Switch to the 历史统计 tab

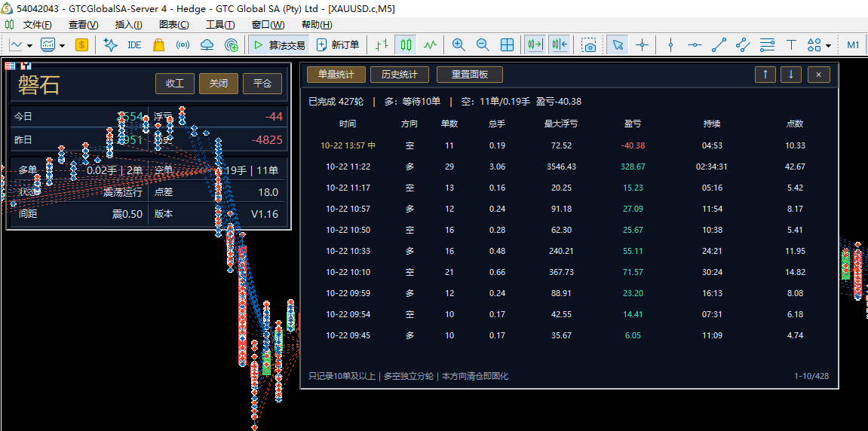(400, 74)
